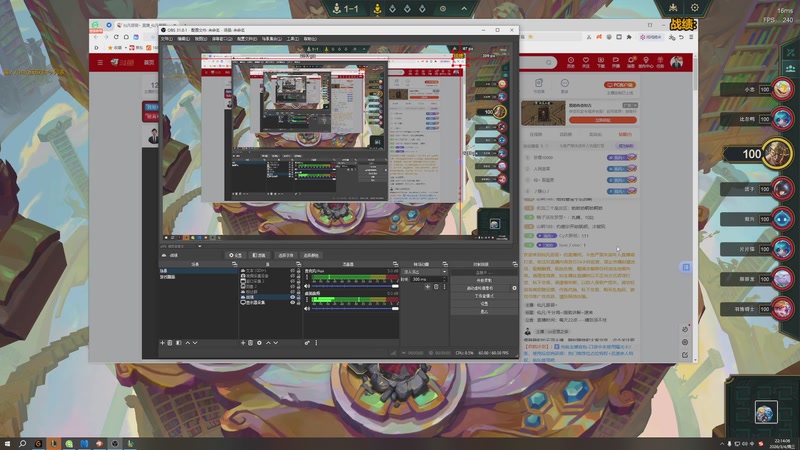Screen dimensions: 800x450
Task: Pop out Scenes dock panel icon
Action: pos(234,264)
